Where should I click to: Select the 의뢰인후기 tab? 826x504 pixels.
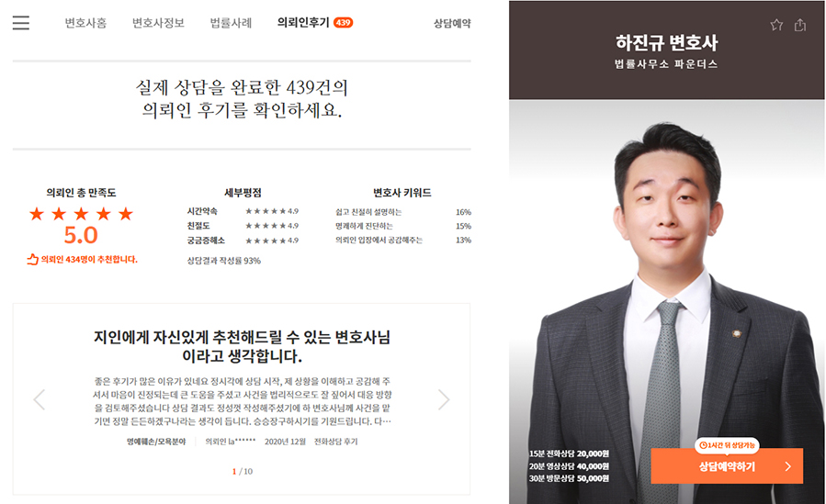303,23
